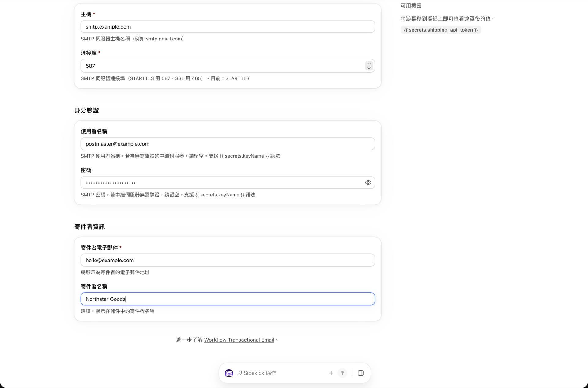The width and height of the screenshot is (588, 388).
Task: Click the Sidekick avatar icon
Action: click(x=229, y=373)
